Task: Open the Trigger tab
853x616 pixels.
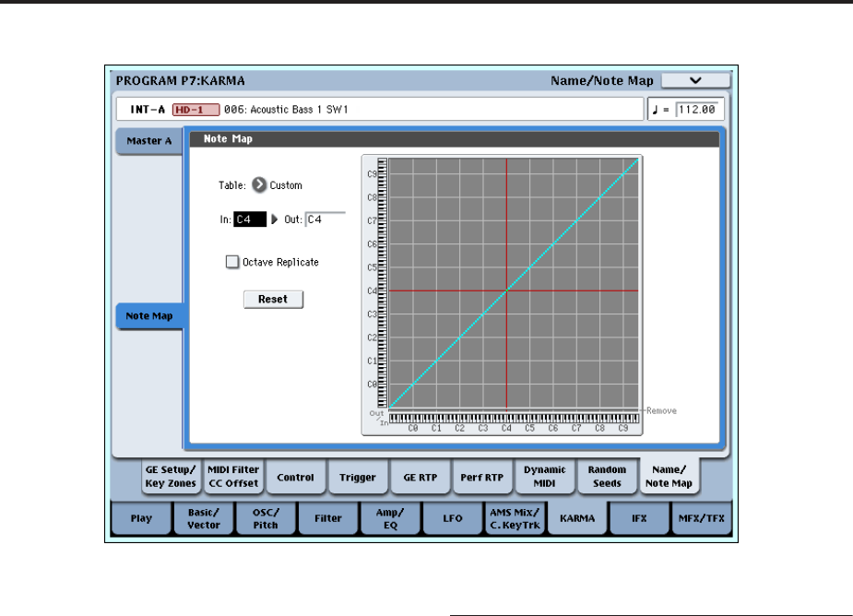Action: (x=356, y=478)
